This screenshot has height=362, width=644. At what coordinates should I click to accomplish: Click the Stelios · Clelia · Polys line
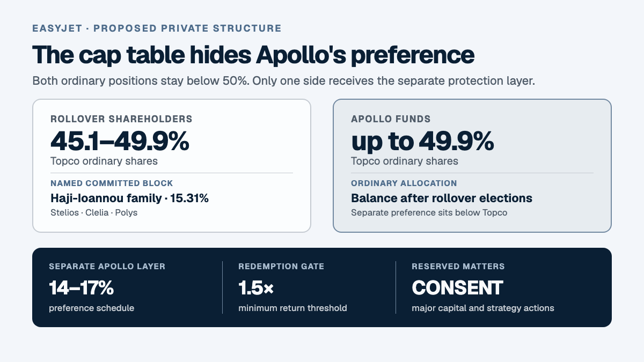[x=94, y=212]
